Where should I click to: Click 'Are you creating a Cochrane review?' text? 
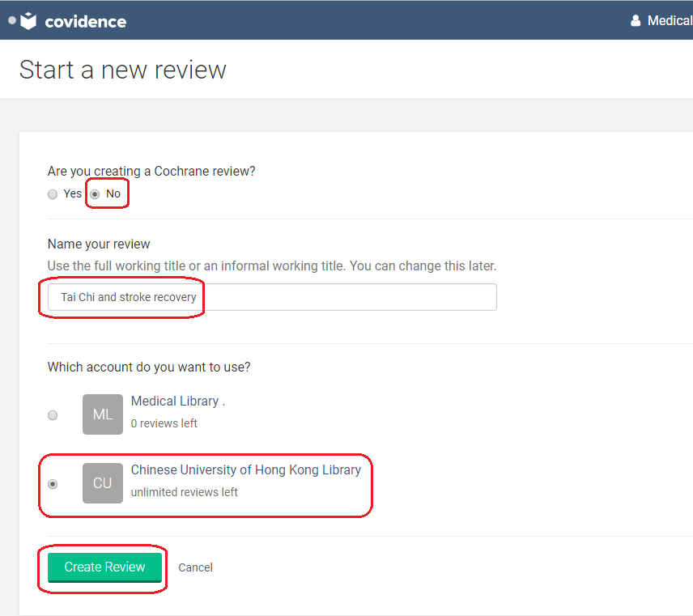[x=151, y=171]
